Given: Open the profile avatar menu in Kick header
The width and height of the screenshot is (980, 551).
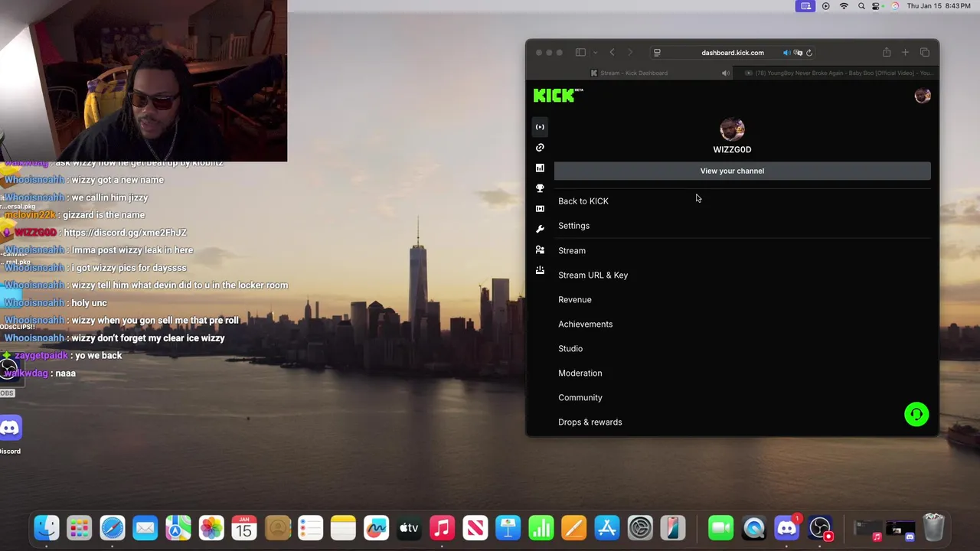Looking at the screenshot, I should 923,96.
